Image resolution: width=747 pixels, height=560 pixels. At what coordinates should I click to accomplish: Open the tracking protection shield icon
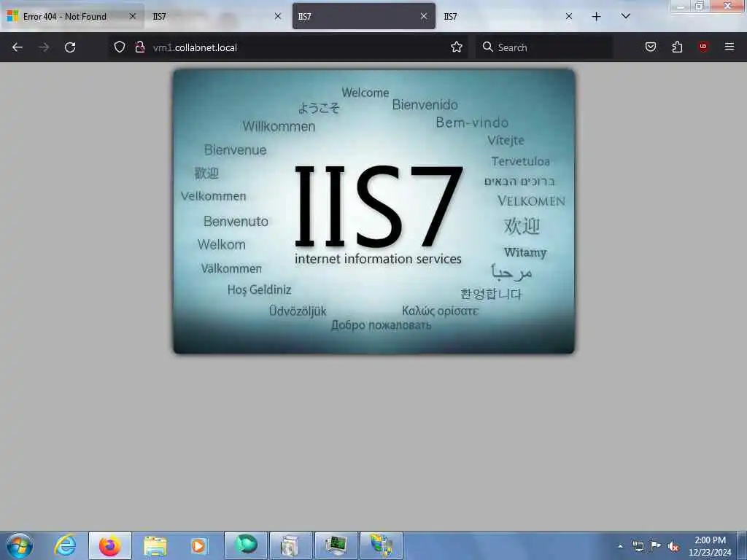coord(120,47)
